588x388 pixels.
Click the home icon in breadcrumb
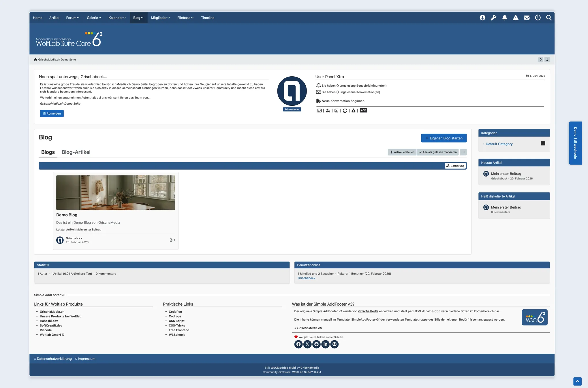pos(35,60)
